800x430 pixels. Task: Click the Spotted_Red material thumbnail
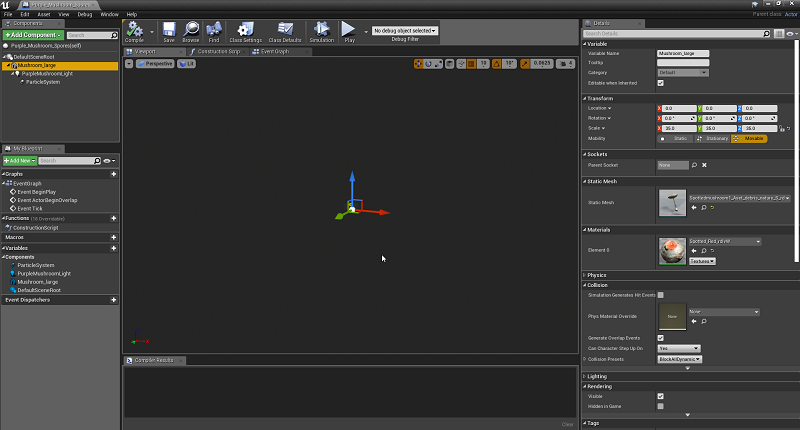click(672, 251)
